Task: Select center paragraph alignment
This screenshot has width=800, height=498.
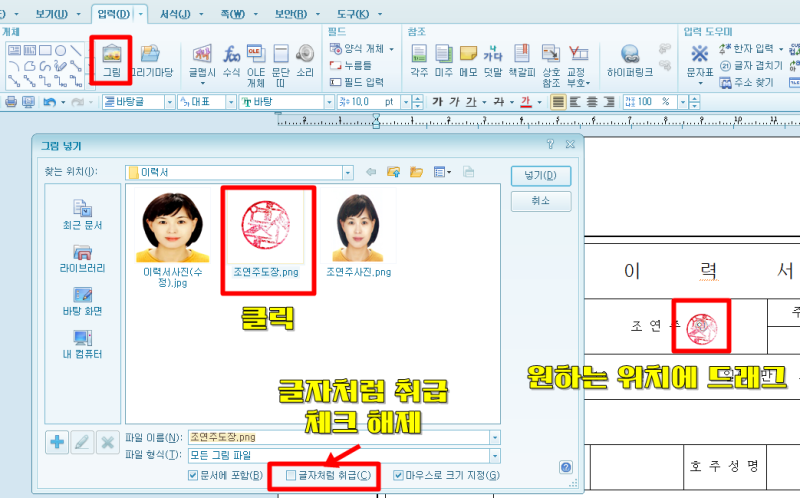Action: click(x=592, y=102)
